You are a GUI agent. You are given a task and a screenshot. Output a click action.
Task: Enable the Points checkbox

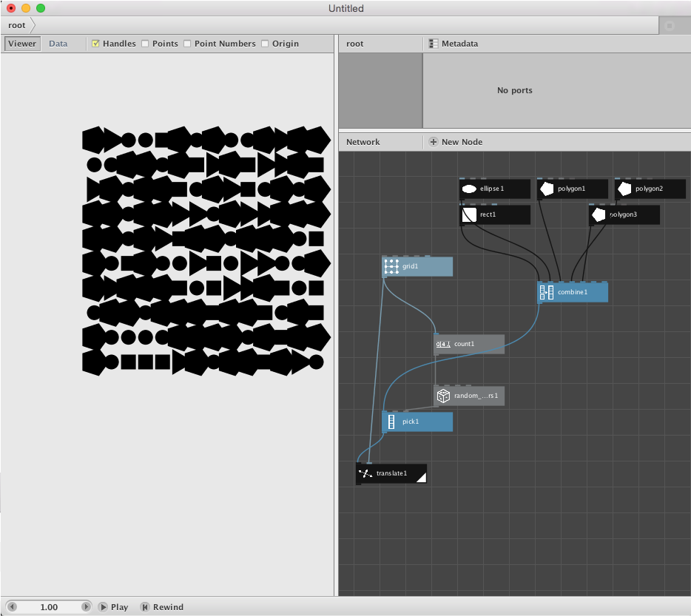[145, 44]
